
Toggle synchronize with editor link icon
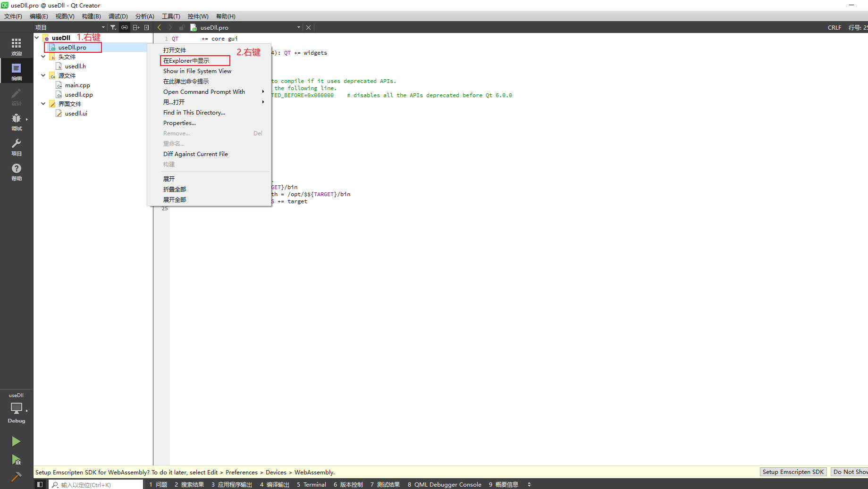point(125,27)
